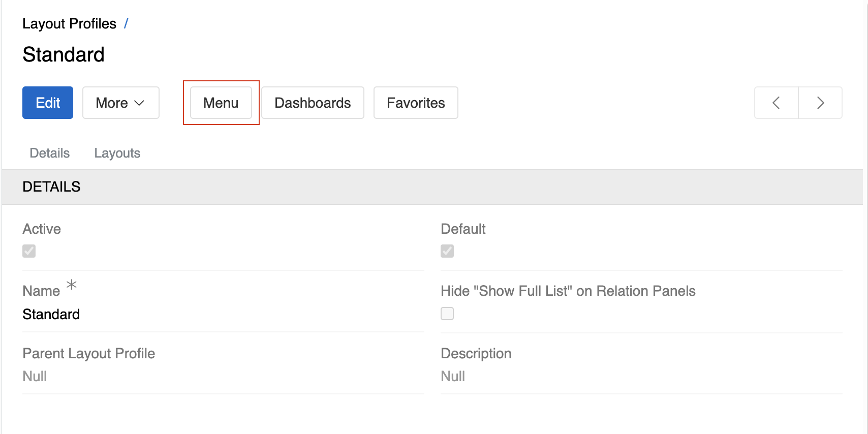Toggle the Active checkbox
The image size is (868, 434).
click(x=29, y=251)
